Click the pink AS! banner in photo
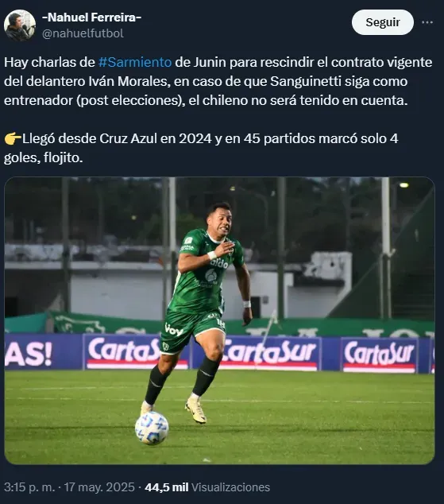This screenshot has width=444, height=504. point(29,353)
